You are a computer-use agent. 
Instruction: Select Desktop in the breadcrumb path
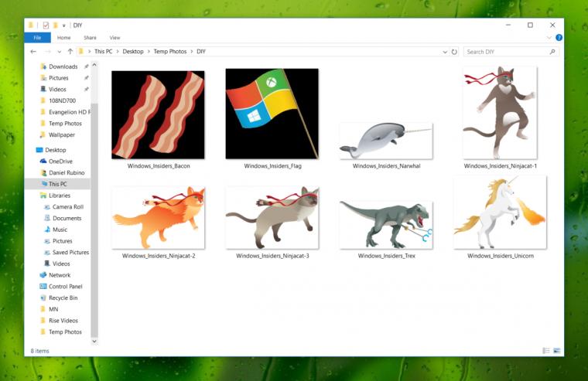tap(133, 52)
